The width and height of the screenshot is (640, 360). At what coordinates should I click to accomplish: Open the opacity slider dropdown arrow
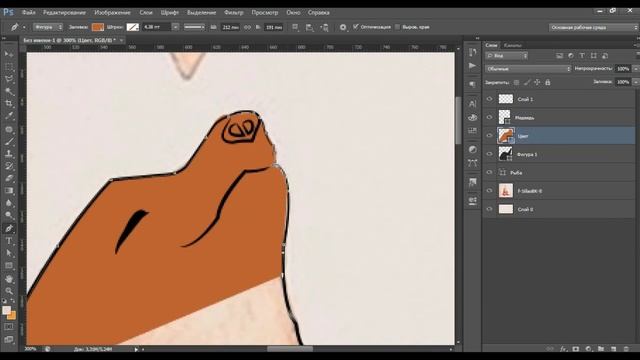point(636,69)
